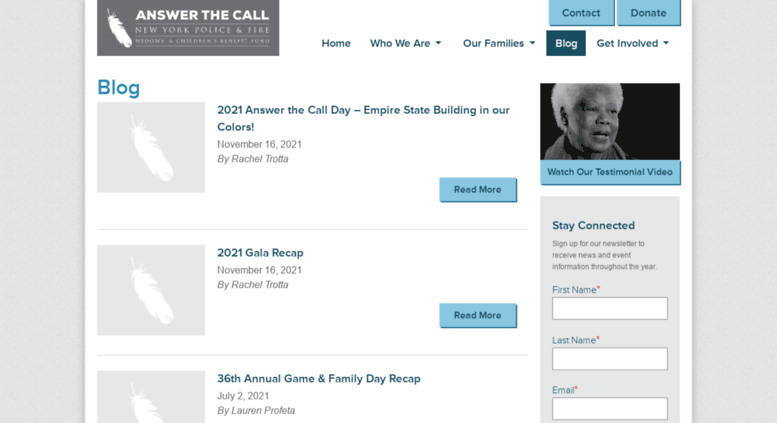The width and height of the screenshot is (777, 423).
Task: Open the Contact page button
Action: [x=581, y=13]
